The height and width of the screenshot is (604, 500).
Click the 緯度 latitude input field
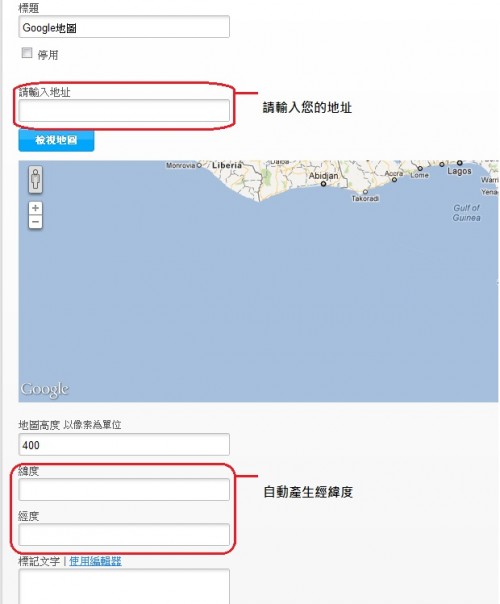pyautogui.click(x=124, y=490)
